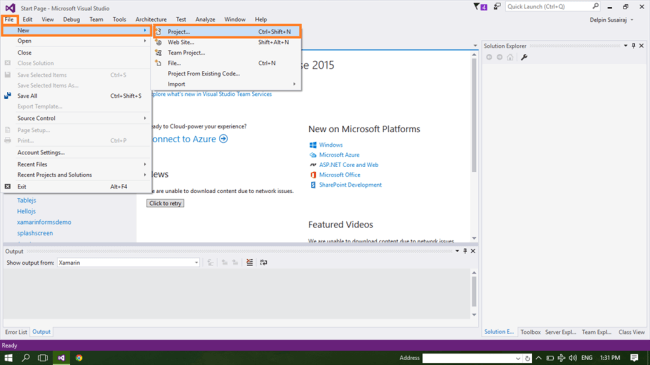
Task: Open Task View on taskbar
Action: (43, 358)
